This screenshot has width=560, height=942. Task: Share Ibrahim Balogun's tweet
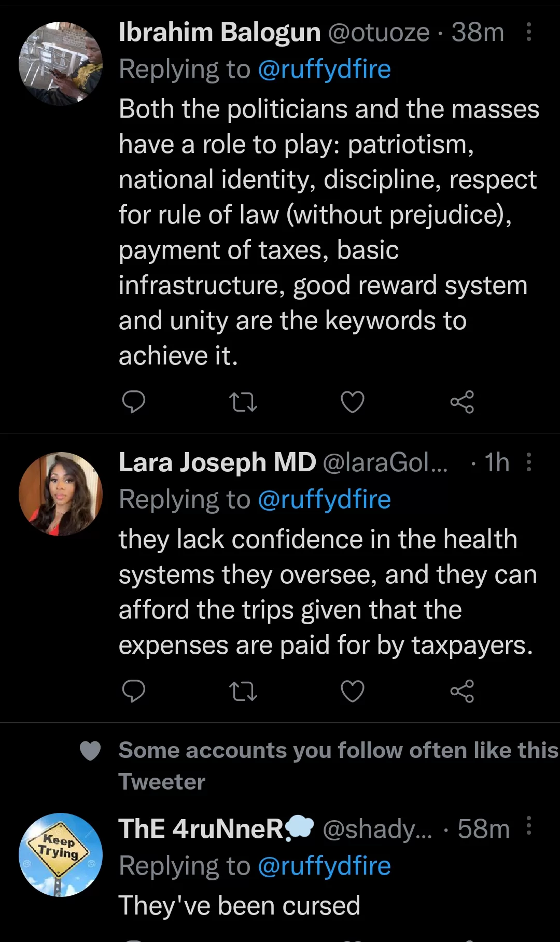coord(462,402)
